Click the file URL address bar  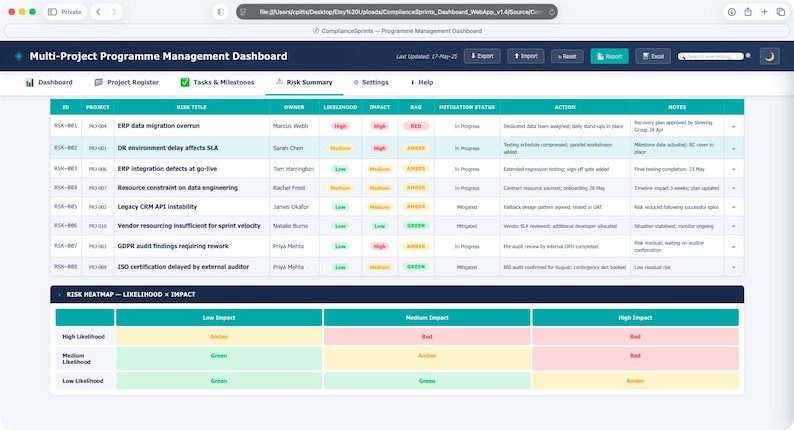click(x=397, y=12)
